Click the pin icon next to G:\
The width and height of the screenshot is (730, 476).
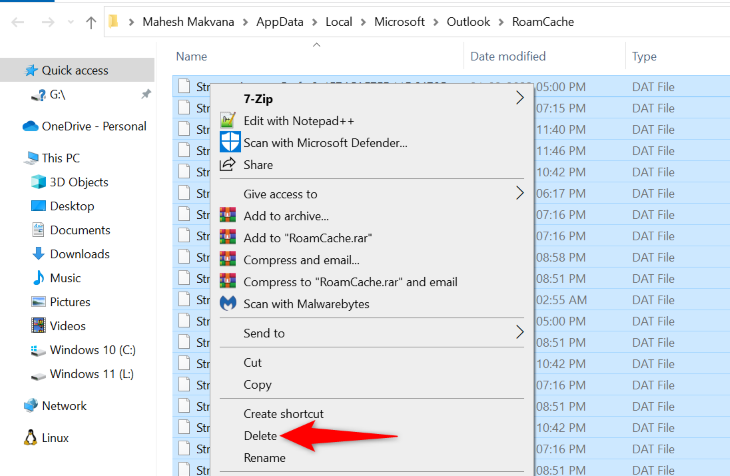[x=146, y=95]
